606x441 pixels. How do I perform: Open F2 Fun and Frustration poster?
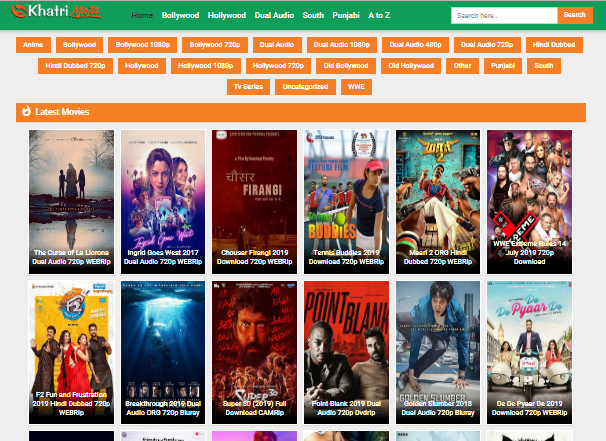(71, 352)
